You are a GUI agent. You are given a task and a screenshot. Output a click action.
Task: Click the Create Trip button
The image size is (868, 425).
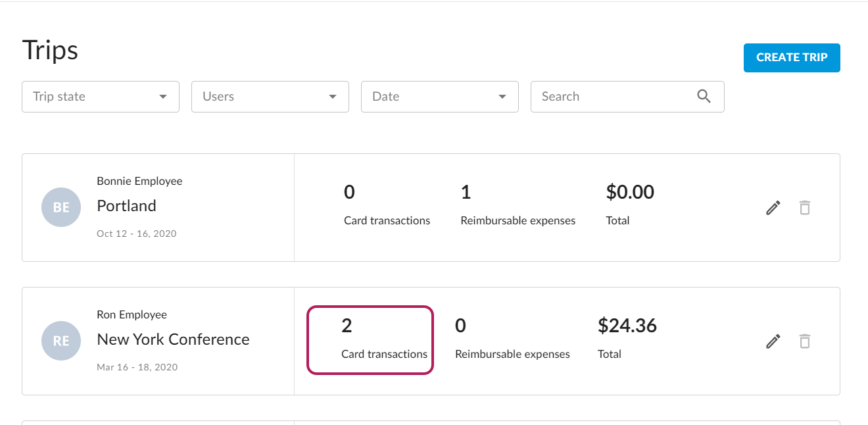pyautogui.click(x=792, y=58)
